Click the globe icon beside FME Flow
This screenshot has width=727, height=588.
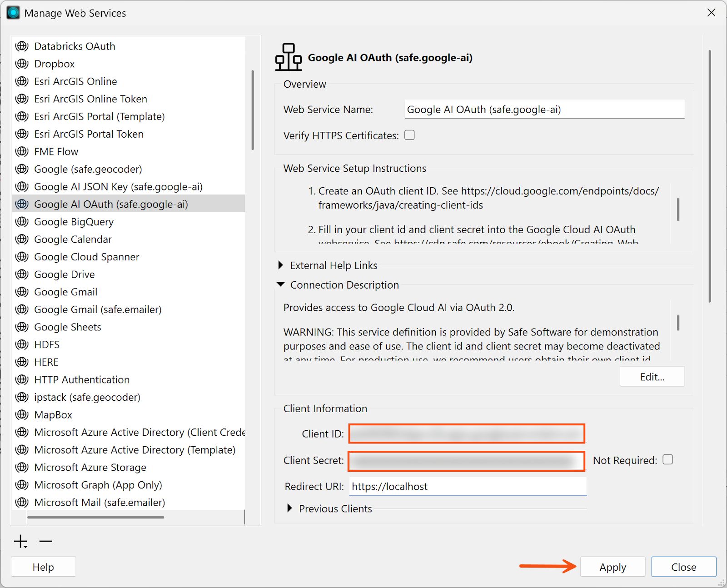coord(22,151)
